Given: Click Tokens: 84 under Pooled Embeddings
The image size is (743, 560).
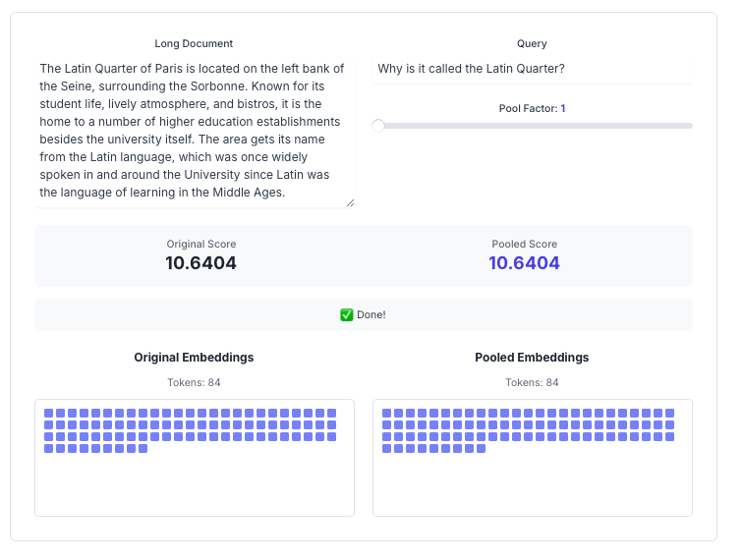Looking at the screenshot, I should (532, 382).
